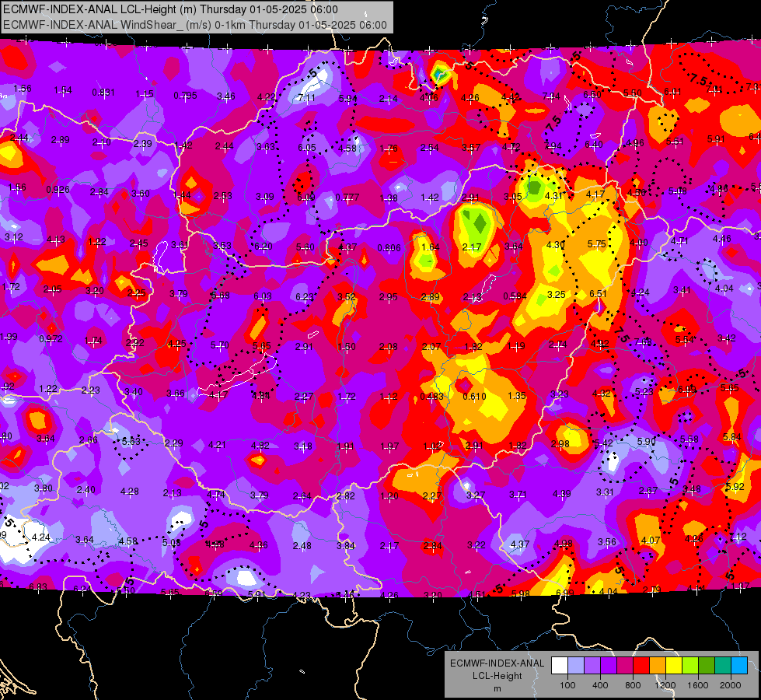Click the wind shear value '6.51'

coord(598,293)
